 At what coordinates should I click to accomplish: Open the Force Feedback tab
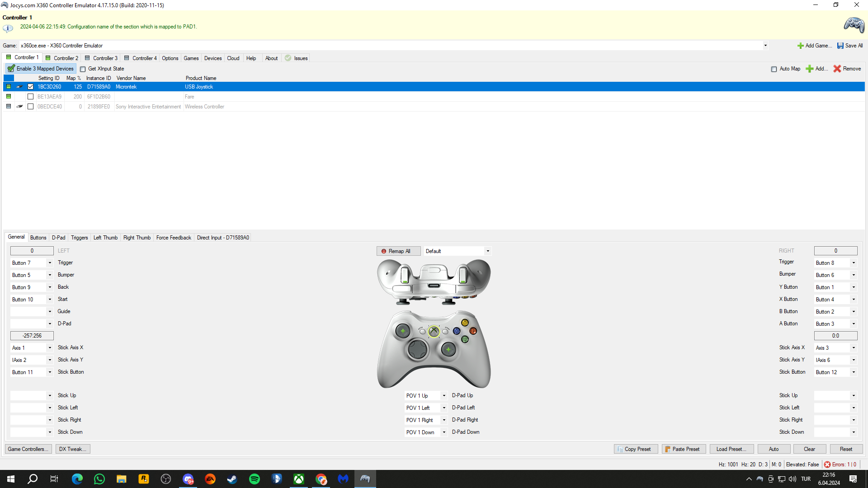(174, 238)
